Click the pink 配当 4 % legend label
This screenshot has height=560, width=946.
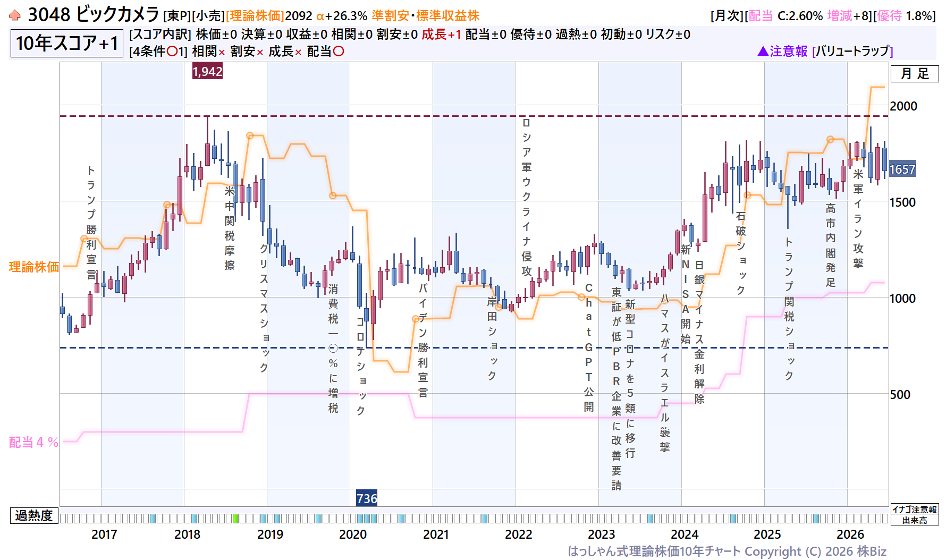pos(33,442)
